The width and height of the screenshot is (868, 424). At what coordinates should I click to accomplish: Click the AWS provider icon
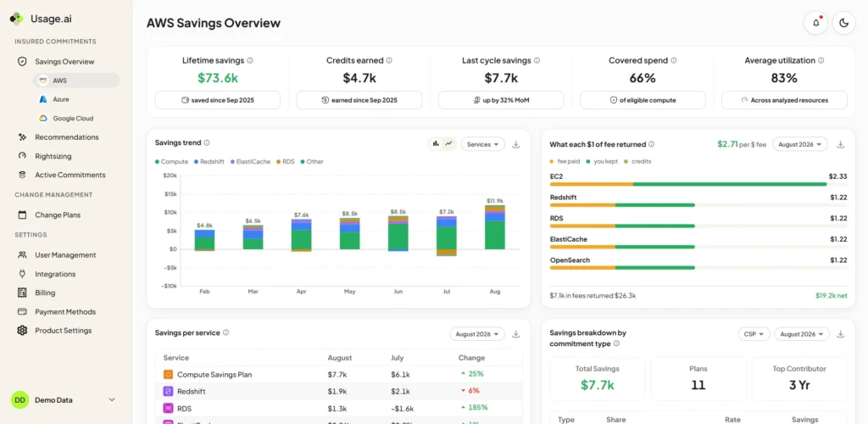pyautogui.click(x=43, y=81)
